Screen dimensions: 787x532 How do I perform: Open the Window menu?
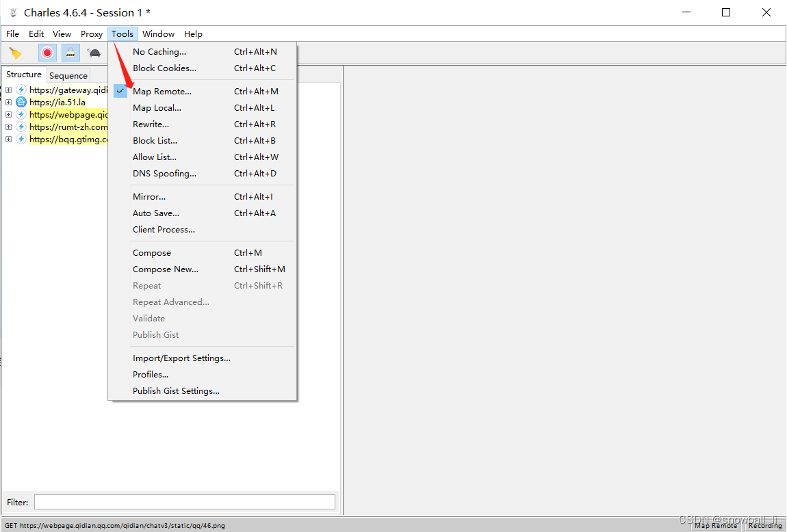coord(158,34)
